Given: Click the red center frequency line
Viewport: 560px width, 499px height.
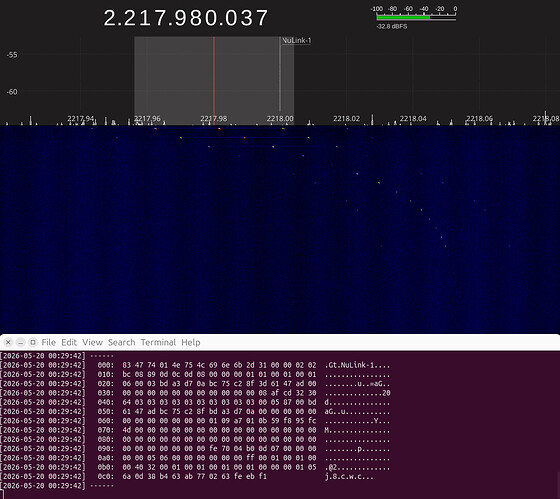Looking at the screenshot, I should [x=214, y=80].
